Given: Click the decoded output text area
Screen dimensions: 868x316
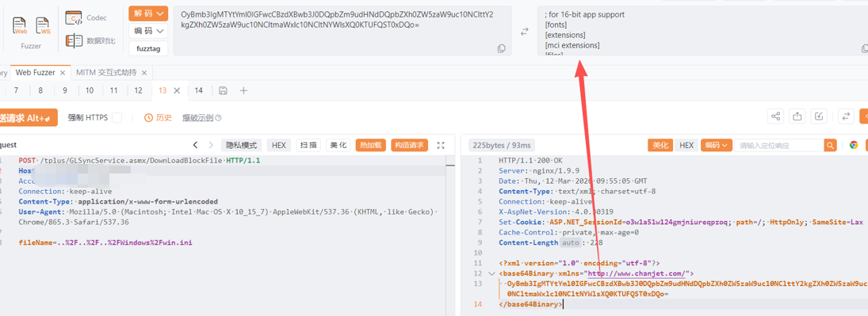Looking at the screenshot, I should (x=702, y=30).
